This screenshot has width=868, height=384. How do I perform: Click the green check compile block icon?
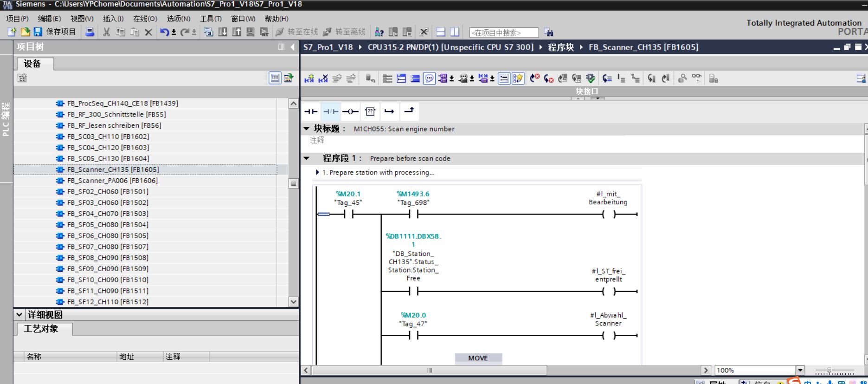click(591, 78)
